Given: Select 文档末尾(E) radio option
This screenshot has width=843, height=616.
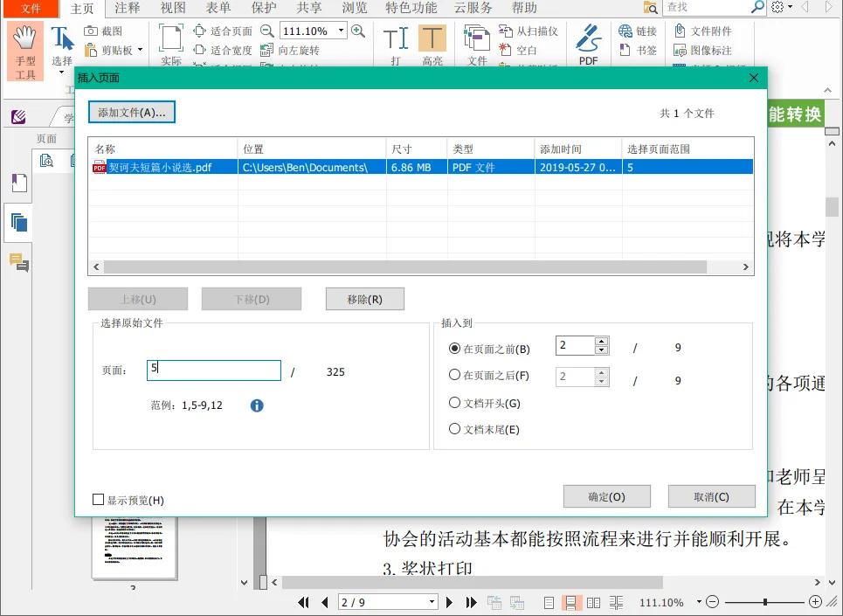Looking at the screenshot, I should [484, 429].
